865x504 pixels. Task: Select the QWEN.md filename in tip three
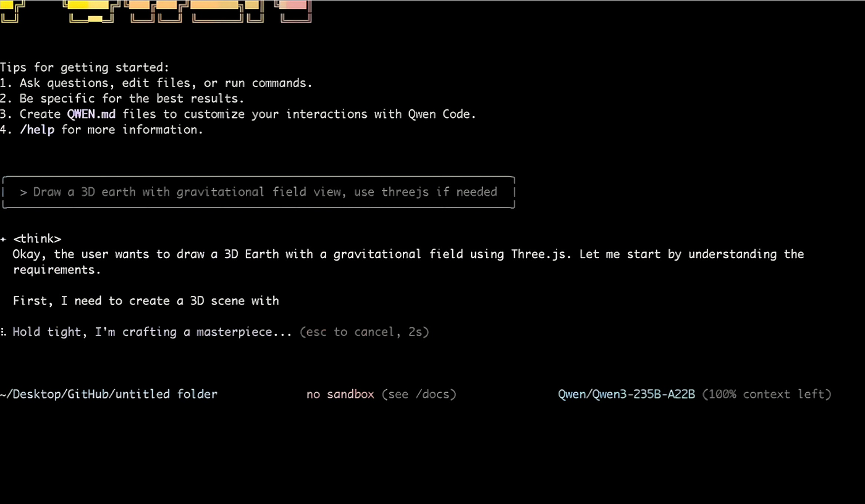[91, 114]
